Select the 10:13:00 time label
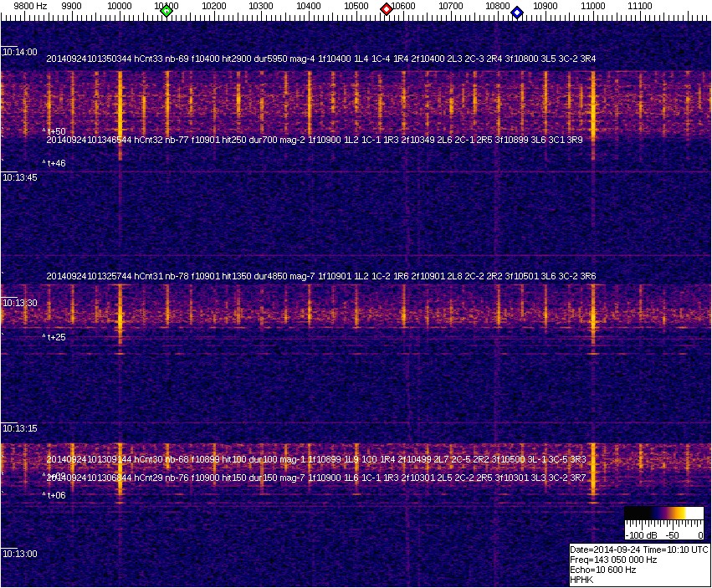Image resolution: width=712 pixels, height=588 pixels. coord(20,554)
